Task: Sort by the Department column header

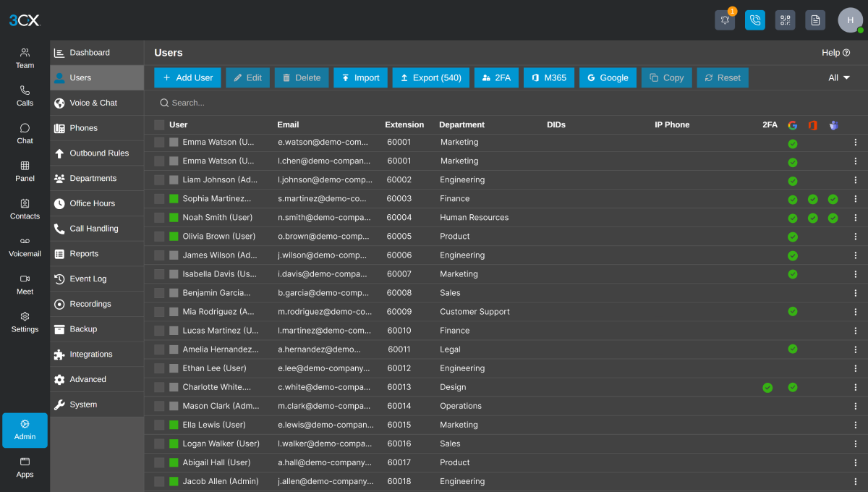Action: click(x=461, y=125)
